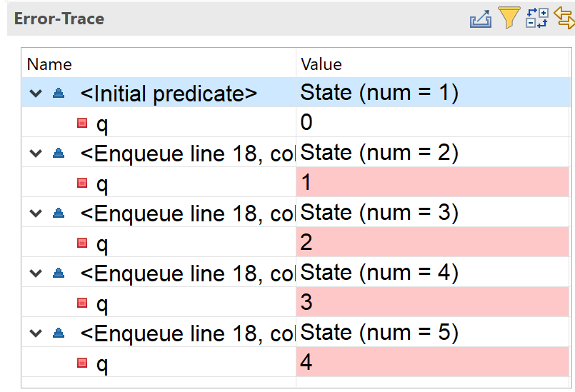The image size is (575, 392).
Task: Click the yellow funnel filter icon
Action: tap(509, 18)
